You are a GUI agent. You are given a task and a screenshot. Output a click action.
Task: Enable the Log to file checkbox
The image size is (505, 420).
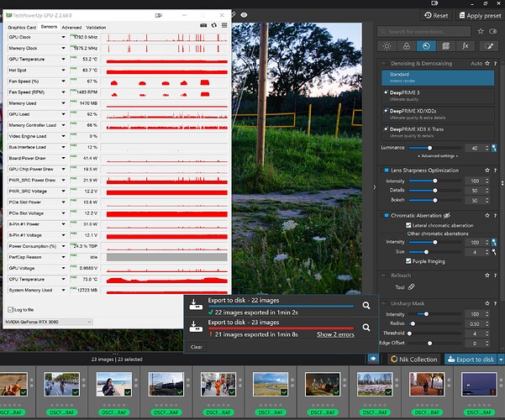10,310
